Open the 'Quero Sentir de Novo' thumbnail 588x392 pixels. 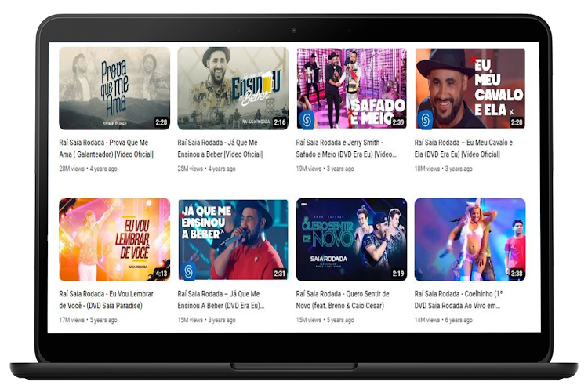[x=351, y=240]
